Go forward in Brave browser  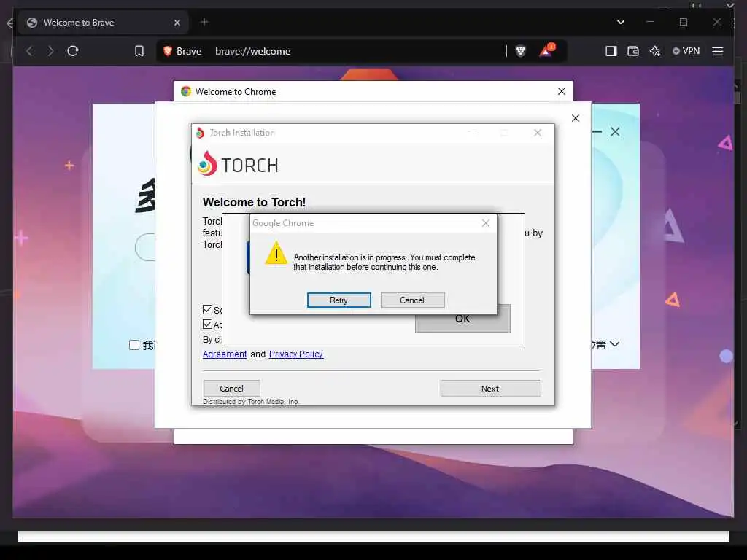[50, 51]
